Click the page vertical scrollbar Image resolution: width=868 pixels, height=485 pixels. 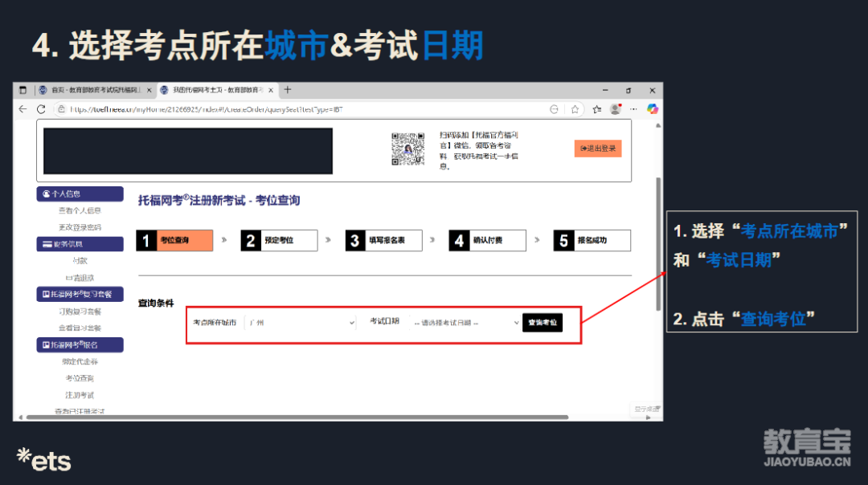pos(658,244)
